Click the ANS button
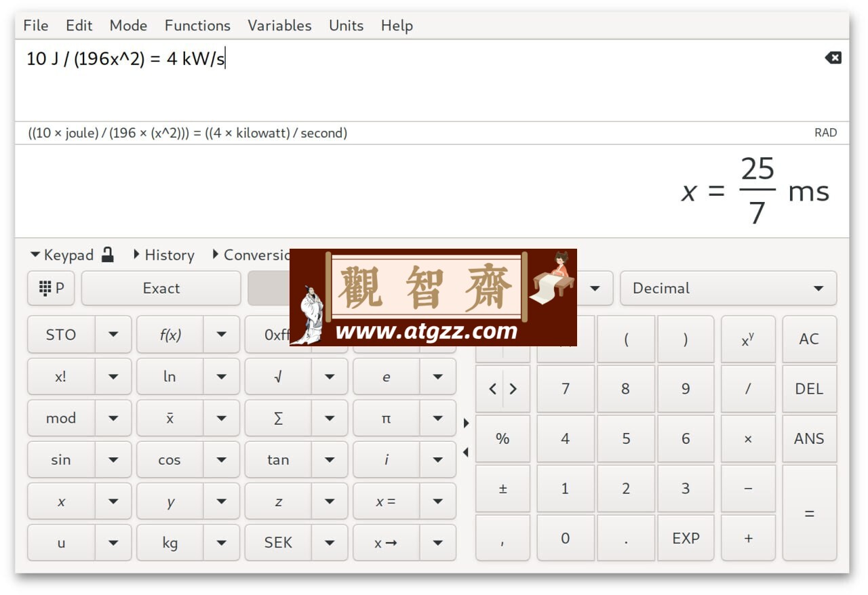The width and height of the screenshot is (868, 595). tap(809, 438)
